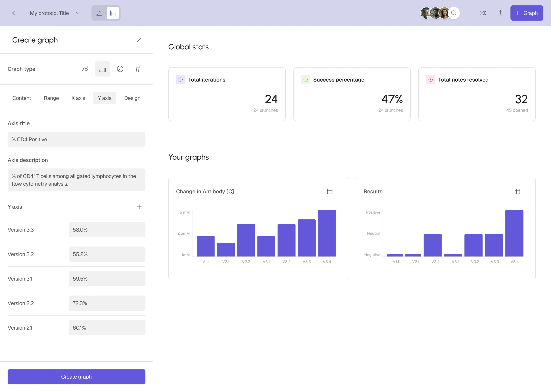551x392 pixels.
Task: Edit Version 2.1 value 60.1%
Action: point(107,328)
